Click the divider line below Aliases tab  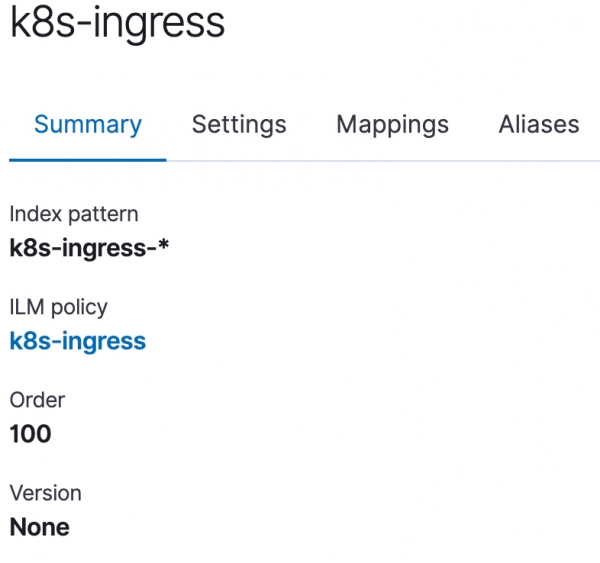click(539, 160)
